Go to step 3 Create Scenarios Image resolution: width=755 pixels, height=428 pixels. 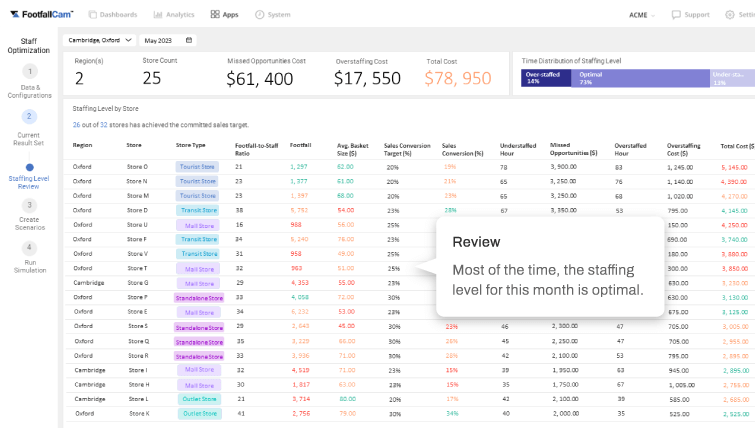[x=29, y=214]
